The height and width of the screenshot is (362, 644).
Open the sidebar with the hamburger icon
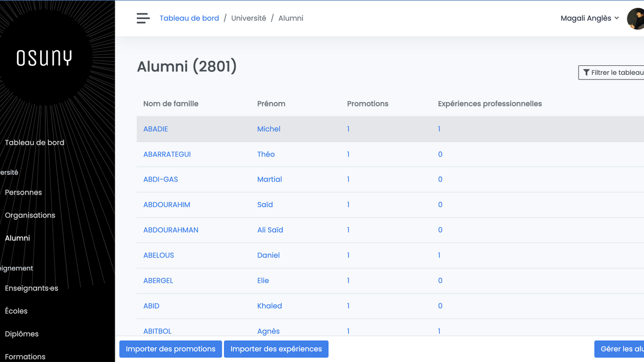[x=143, y=18]
